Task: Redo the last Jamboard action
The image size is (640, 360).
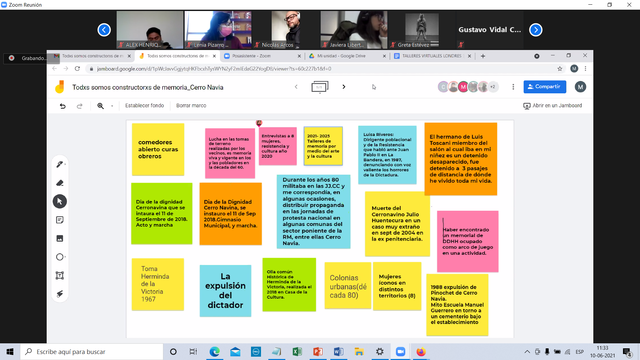Action: (x=80, y=106)
